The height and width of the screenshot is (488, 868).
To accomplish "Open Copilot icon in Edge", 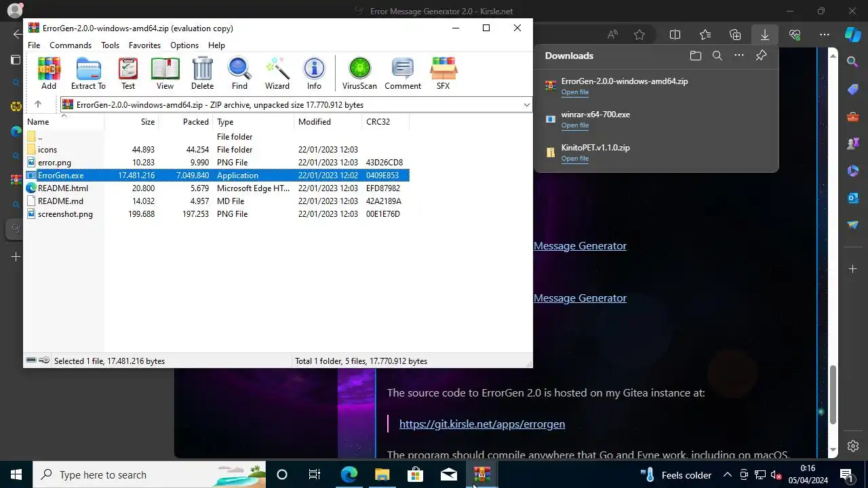I will click(x=852, y=35).
